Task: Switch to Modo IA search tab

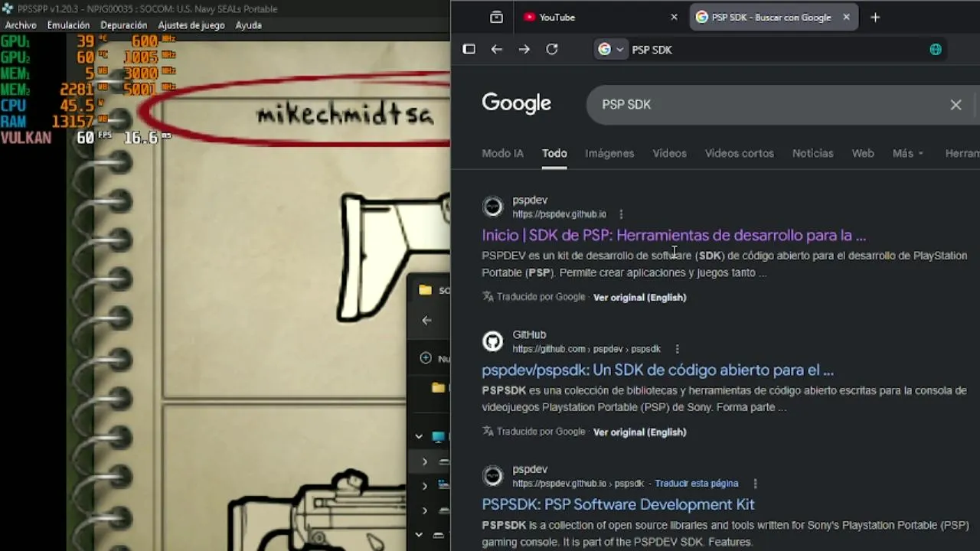Action: coord(502,153)
